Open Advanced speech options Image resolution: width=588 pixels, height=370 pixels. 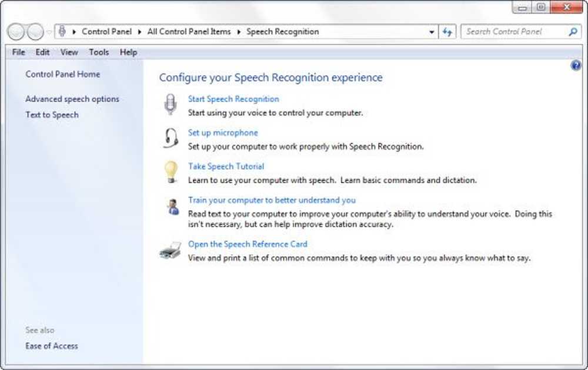pyautogui.click(x=72, y=99)
